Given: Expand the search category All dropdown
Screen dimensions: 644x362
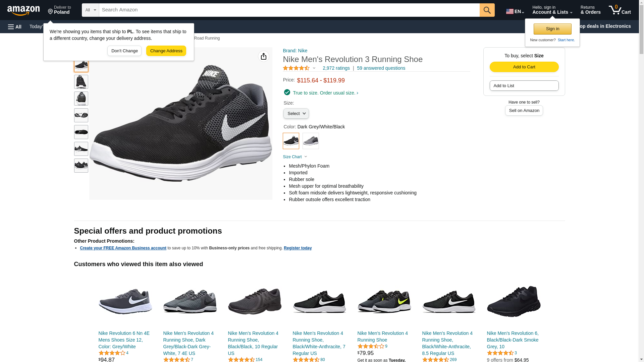Looking at the screenshot, I should [x=91, y=10].
